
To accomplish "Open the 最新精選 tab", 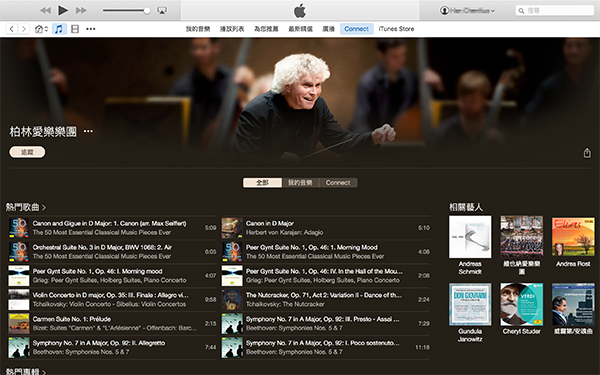I will (x=300, y=29).
